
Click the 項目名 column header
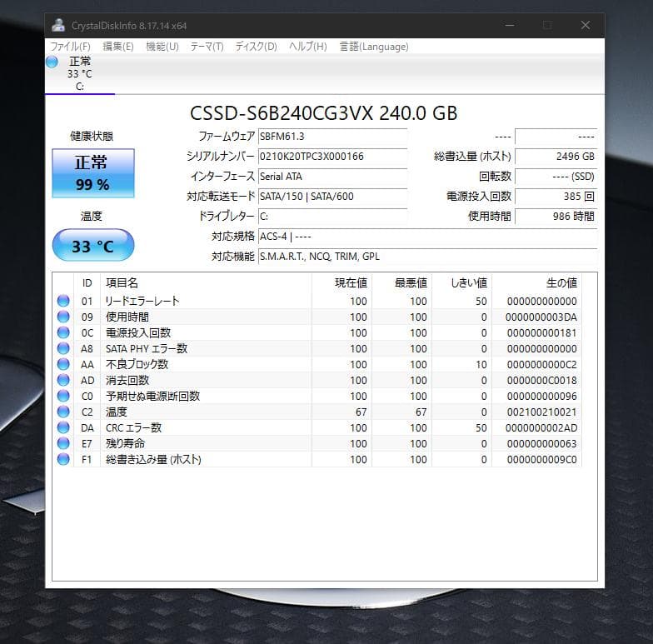tap(207, 283)
